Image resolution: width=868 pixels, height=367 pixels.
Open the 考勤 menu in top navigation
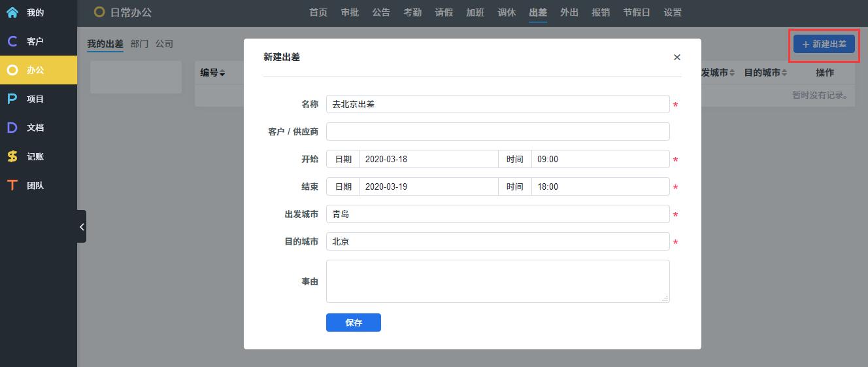tap(412, 12)
